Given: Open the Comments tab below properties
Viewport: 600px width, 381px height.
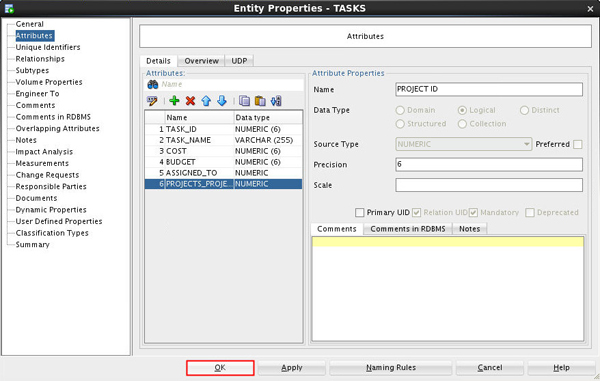Looking at the screenshot, I should (x=337, y=229).
